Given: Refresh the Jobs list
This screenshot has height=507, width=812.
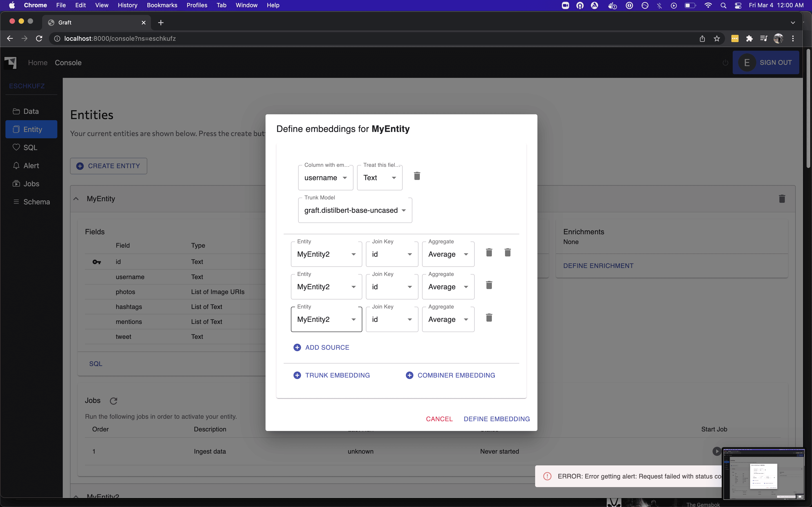Looking at the screenshot, I should tap(114, 401).
